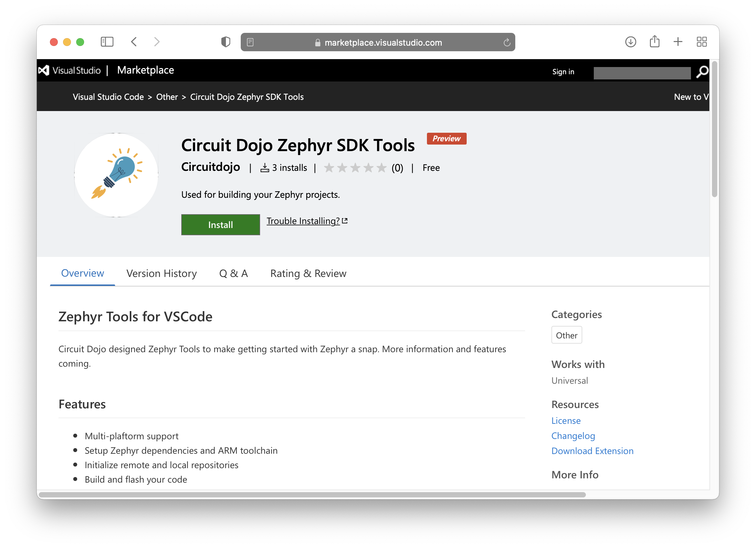Open the Trouble Installing? link
Screen dimensions: 756x548
tap(307, 221)
